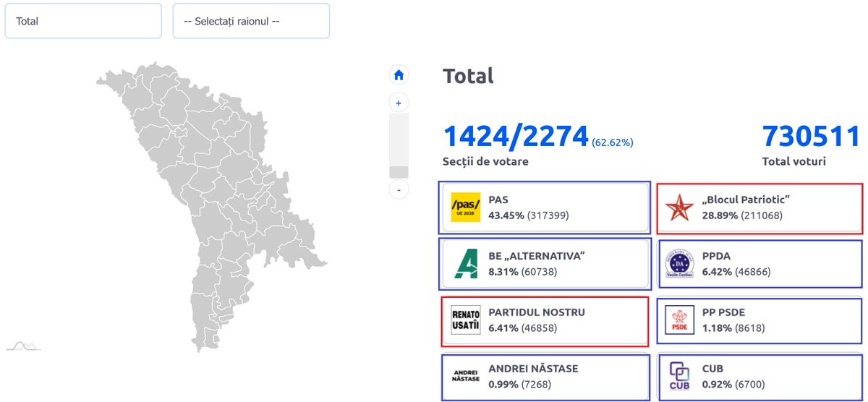Click the CUB party logo
Screen dimensions: 868x402
[679, 376]
